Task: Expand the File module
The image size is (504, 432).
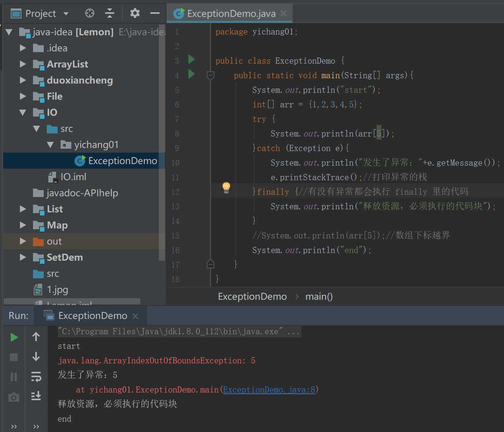Action: point(23,96)
